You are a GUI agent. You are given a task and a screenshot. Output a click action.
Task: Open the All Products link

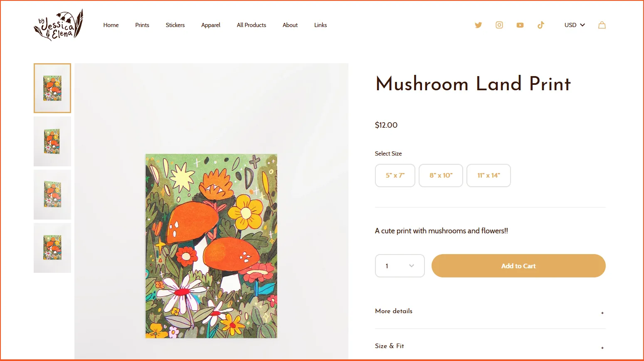pyautogui.click(x=252, y=25)
